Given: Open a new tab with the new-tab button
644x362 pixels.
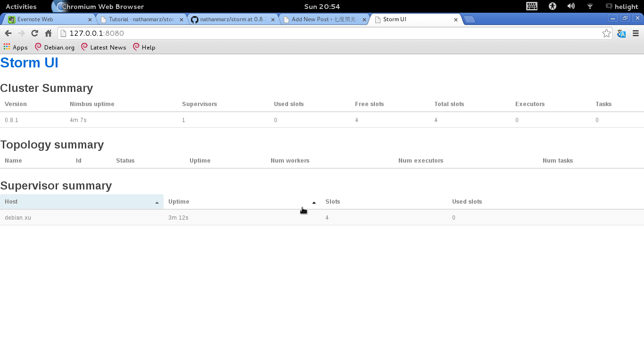Looking at the screenshot, I should (470, 19).
